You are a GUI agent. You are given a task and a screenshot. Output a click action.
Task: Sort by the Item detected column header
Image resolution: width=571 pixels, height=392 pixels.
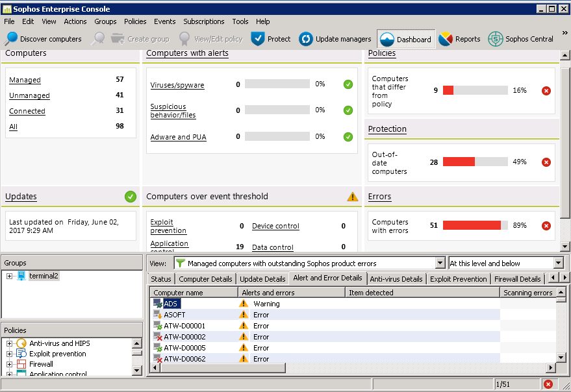[422, 293]
